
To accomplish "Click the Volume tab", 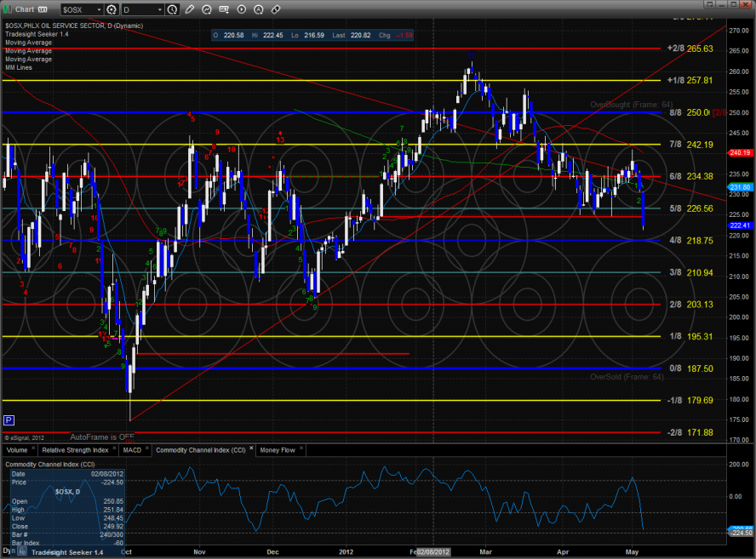I will coord(17,449).
